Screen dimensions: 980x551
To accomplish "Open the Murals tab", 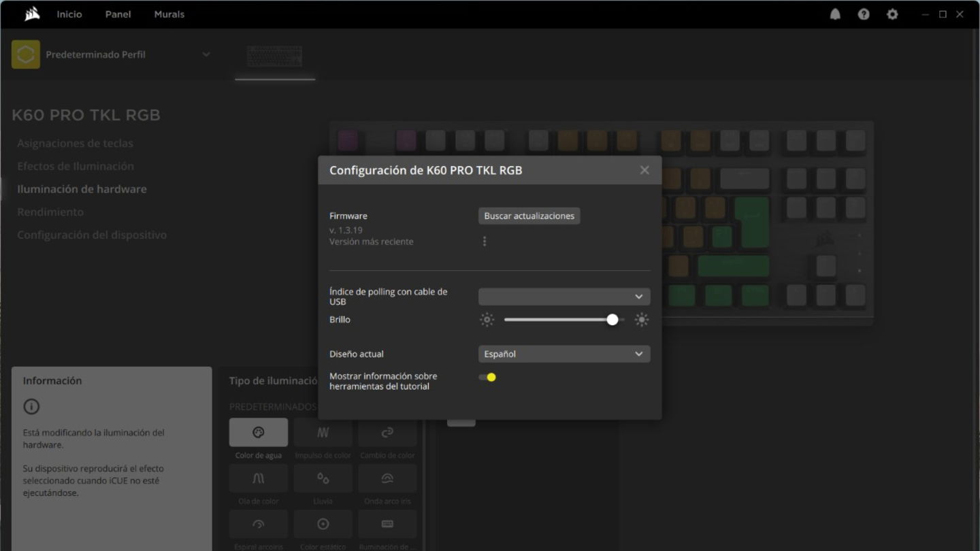I will (169, 14).
